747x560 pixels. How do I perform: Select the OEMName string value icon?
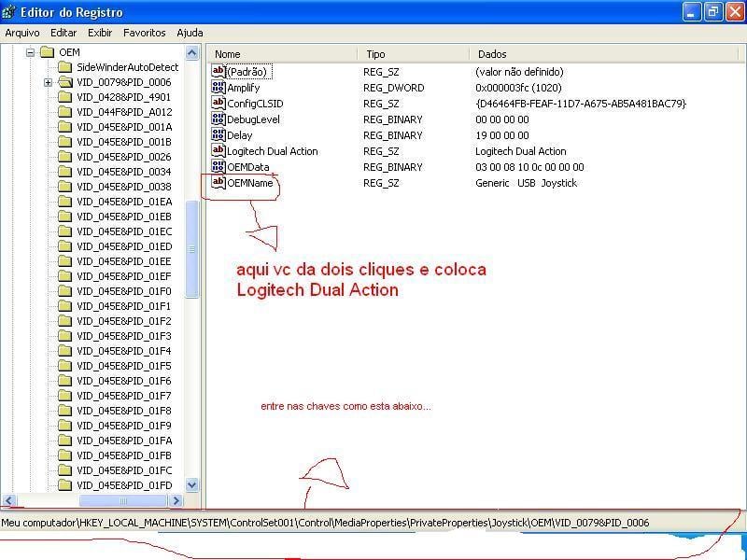[218, 182]
